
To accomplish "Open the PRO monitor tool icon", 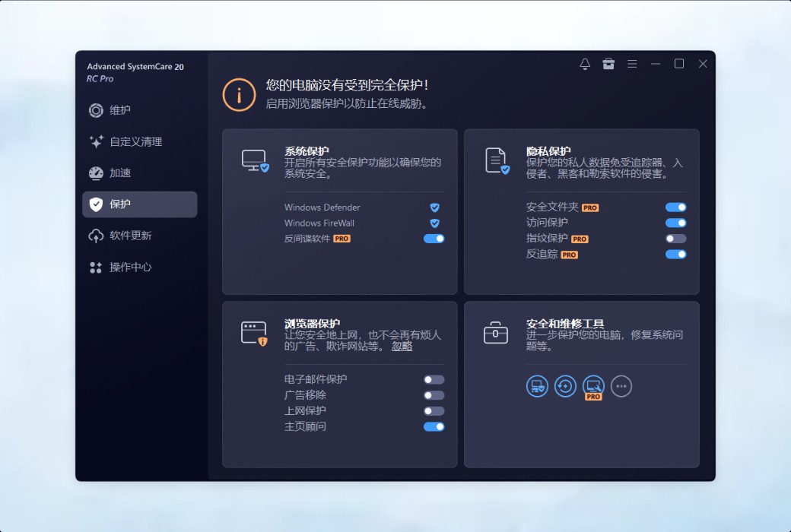I will tap(593, 388).
